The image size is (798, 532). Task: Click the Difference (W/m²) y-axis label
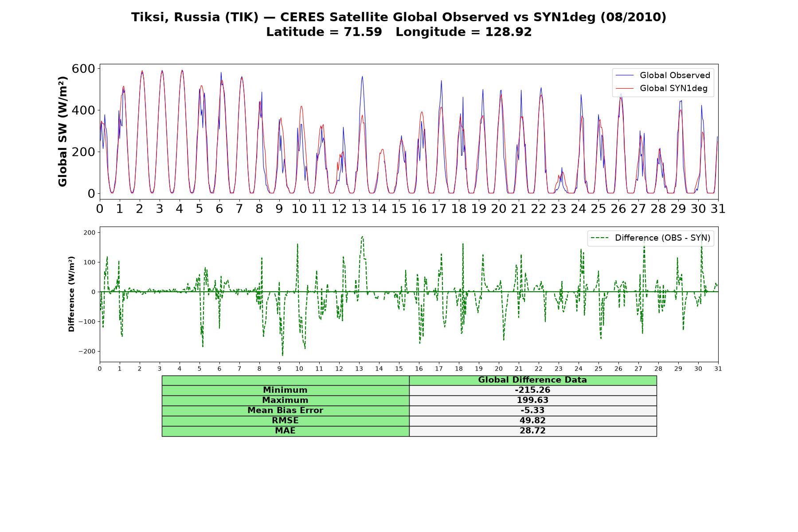[71, 294]
